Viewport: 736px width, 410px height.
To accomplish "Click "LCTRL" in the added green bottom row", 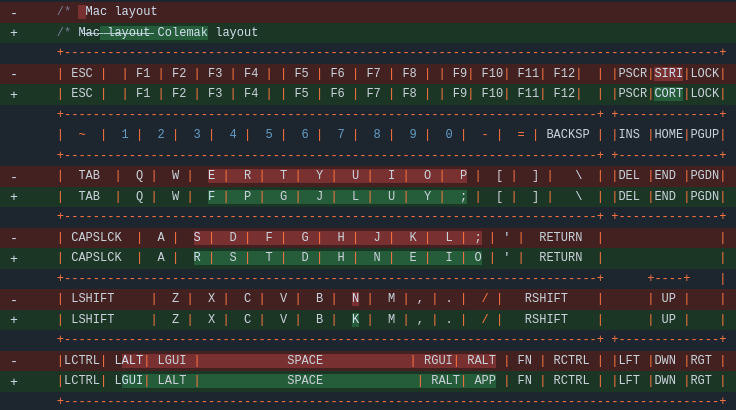I will [82, 380].
